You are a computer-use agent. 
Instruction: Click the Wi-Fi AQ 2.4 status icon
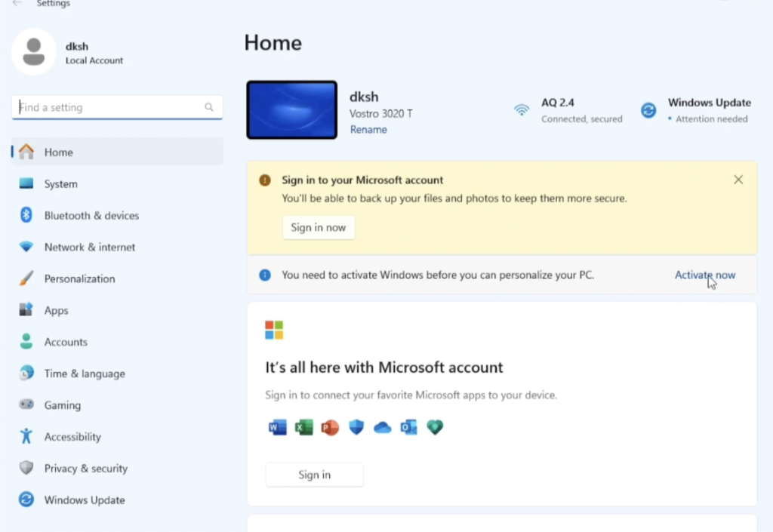click(522, 110)
